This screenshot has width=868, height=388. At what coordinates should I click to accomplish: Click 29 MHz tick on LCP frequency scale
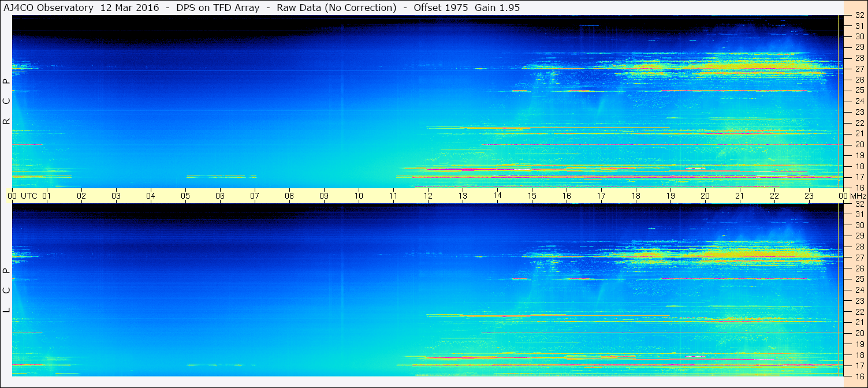coord(859,236)
